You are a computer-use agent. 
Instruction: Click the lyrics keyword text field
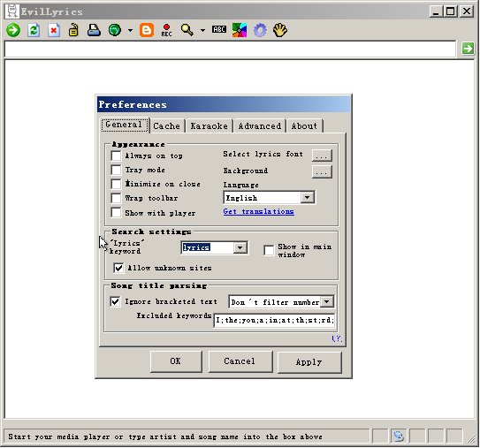click(x=208, y=247)
